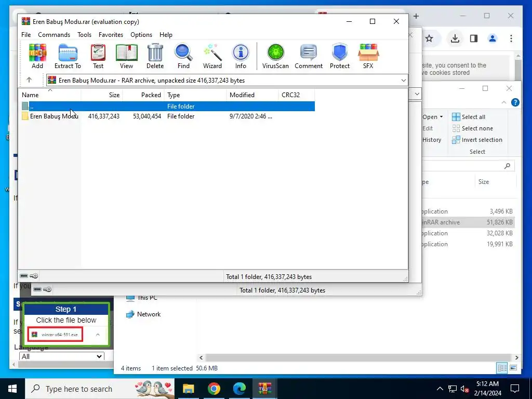Open the Options menu
The width and height of the screenshot is (532, 399).
pyautogui.click(x=141, y=35)
